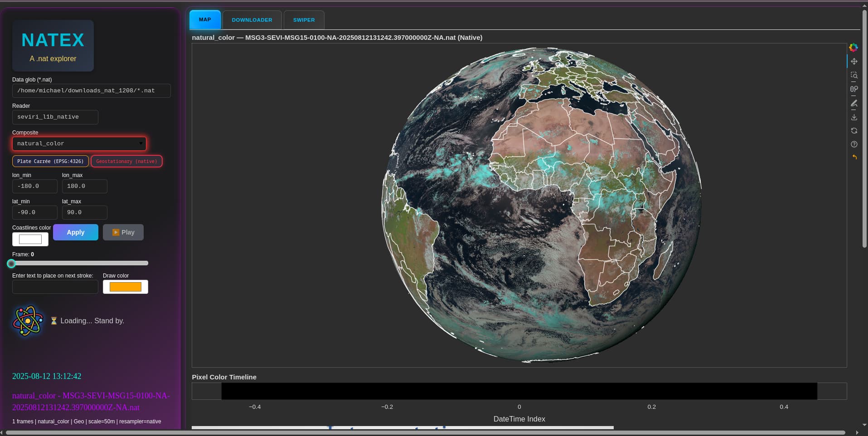Select the Box Zoom tool
Viewport: 868px width, 436px height.
854,75
